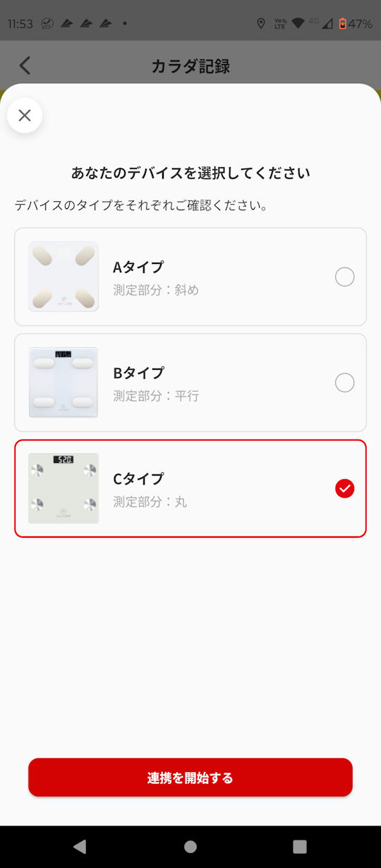Viewport: 381px width, 868px height.
Task: Tap the Aタイプ scale thumbnail image
Action: (x=64, y=277)
